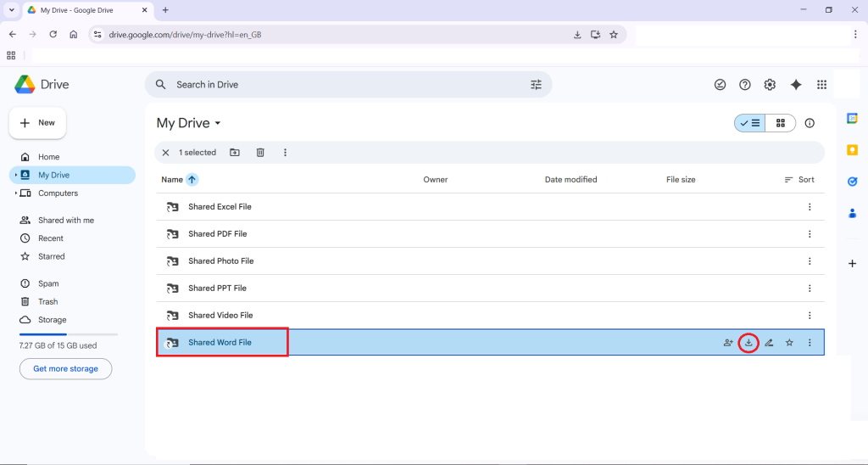Open the Google apps grid
Screen dimensions: 868x465
point(821,85)
